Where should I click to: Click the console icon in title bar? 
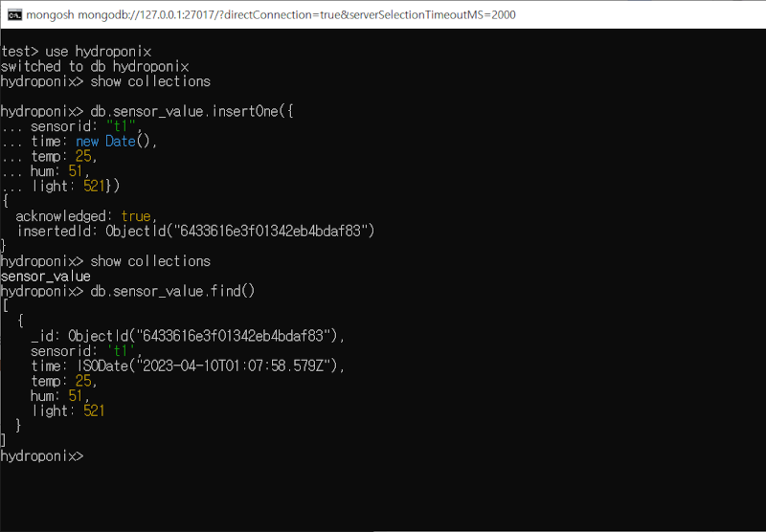[x=14, y=14]
